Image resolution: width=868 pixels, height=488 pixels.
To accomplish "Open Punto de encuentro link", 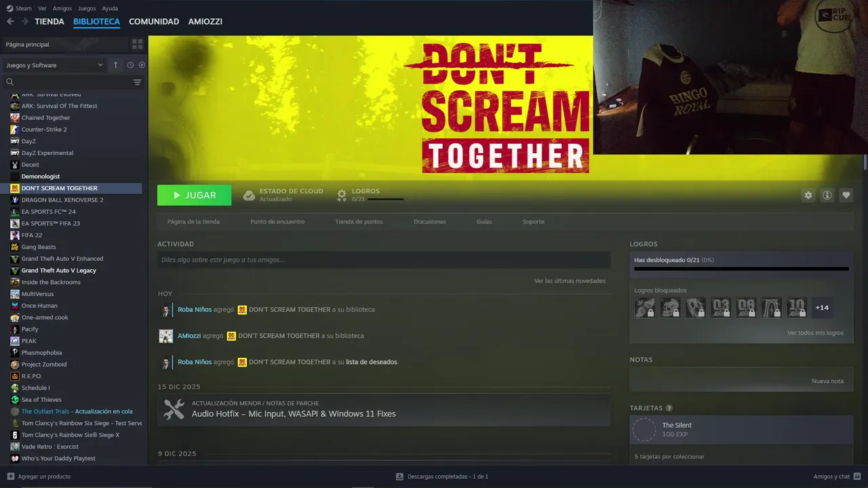I will click(x=277, y=222).
